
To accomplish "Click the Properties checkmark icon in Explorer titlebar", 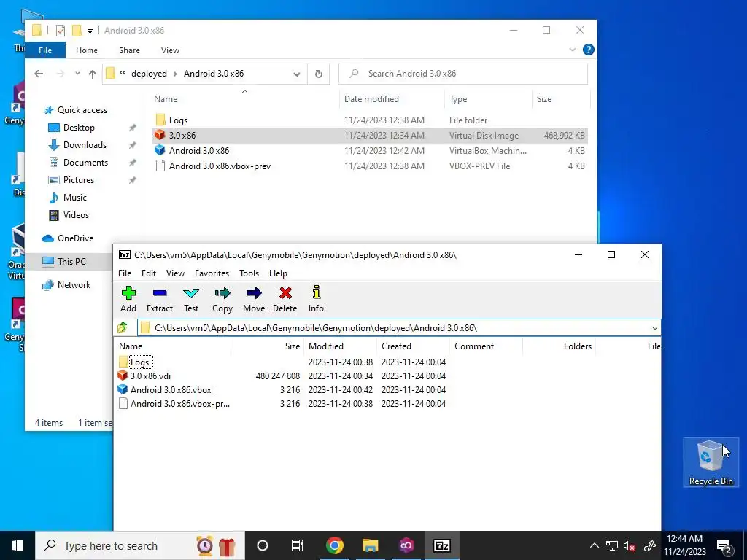I will click(x=60, y=31).
